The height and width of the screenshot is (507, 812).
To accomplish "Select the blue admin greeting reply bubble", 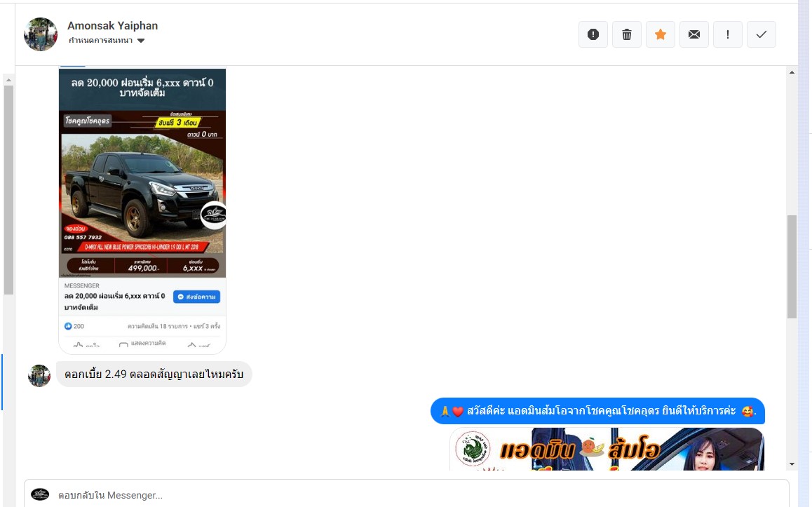I will tap(597, 411).
